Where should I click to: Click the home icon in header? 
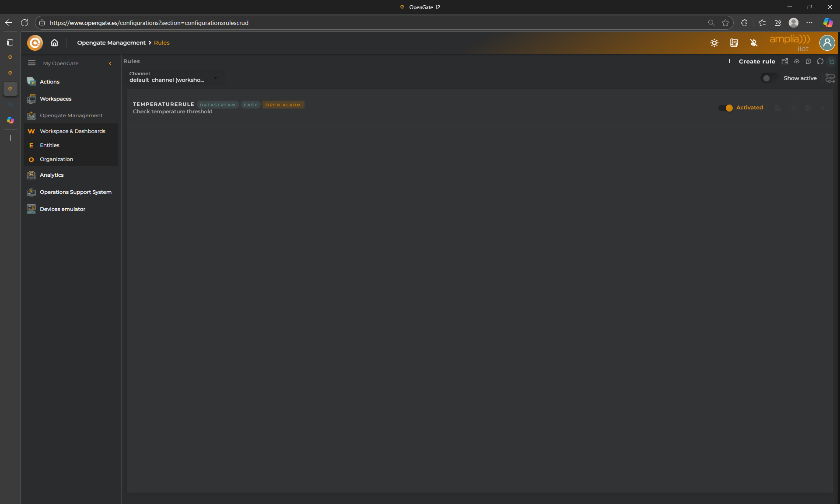tap(54, 43)
